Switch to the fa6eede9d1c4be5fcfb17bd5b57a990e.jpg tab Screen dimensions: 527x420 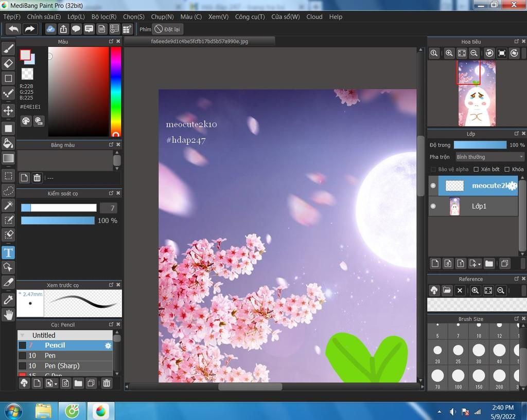point(200,41)
